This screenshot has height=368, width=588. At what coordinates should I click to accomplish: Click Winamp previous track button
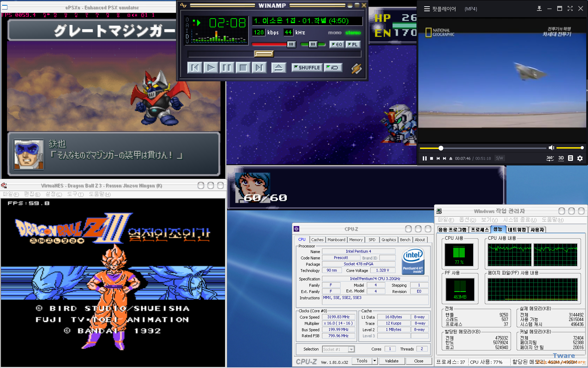195,67
